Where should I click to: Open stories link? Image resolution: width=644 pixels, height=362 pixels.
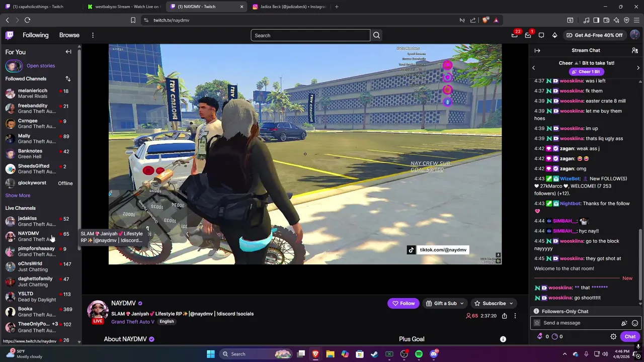[41, 66]
